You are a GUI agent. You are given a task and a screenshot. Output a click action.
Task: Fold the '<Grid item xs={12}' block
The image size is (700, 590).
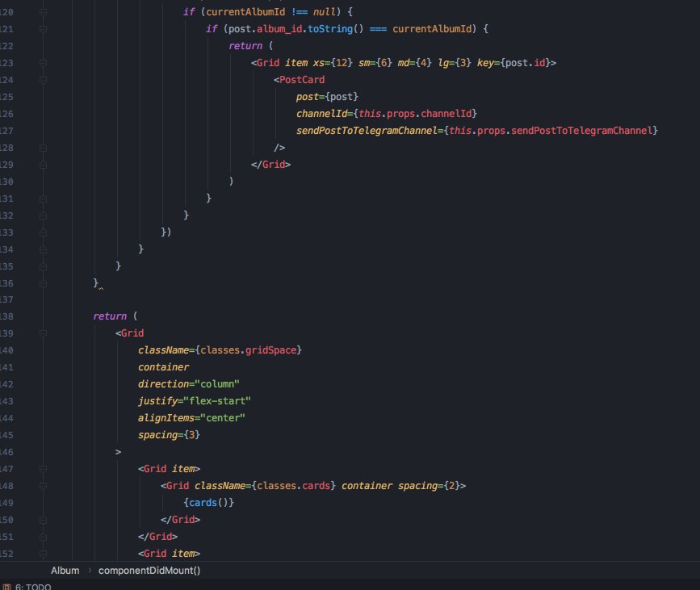(x=44, y=63)
